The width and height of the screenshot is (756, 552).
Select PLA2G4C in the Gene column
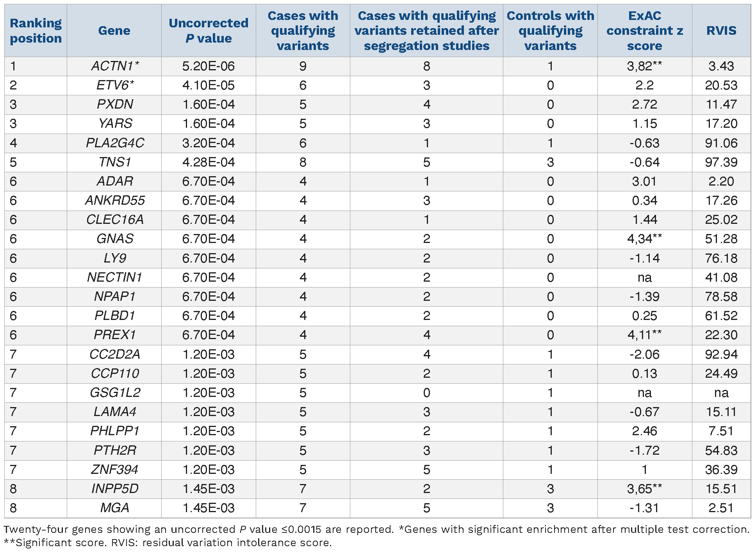coord(115,143)
